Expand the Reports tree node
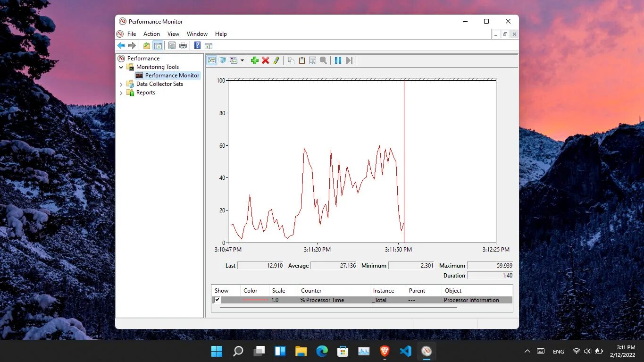 (121, 93)
